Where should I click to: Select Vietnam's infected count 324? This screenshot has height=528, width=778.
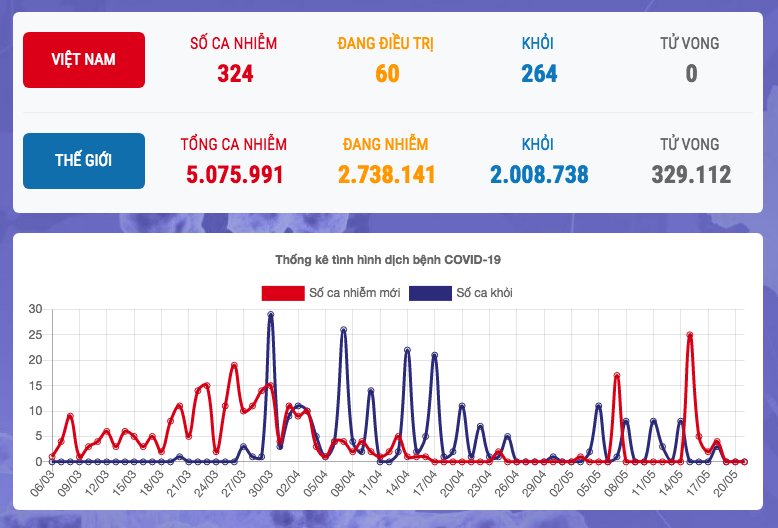tap(234, 74)
